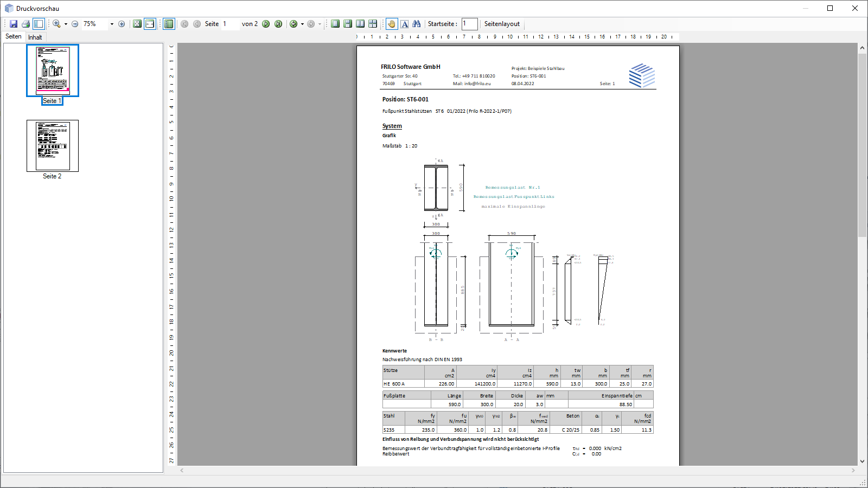The width and height of the screenshot is (868, 488).
Task: Toggle the fit page width icon
Action: 150,24
